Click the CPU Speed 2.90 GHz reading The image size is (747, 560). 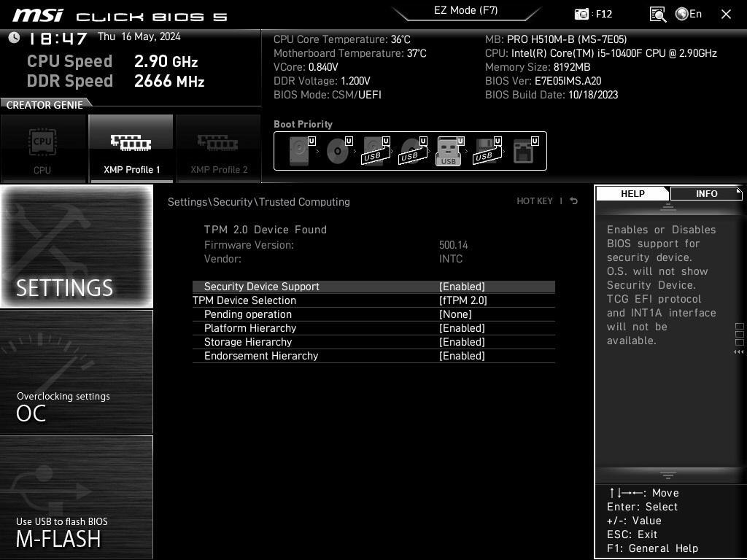[x=112, y=61]
